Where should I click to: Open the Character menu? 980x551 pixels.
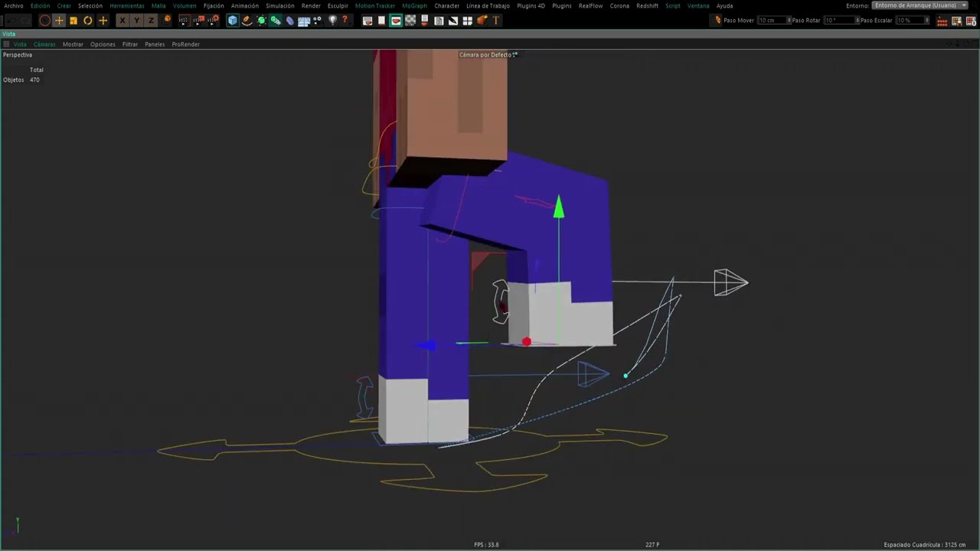tap(447, 5)
